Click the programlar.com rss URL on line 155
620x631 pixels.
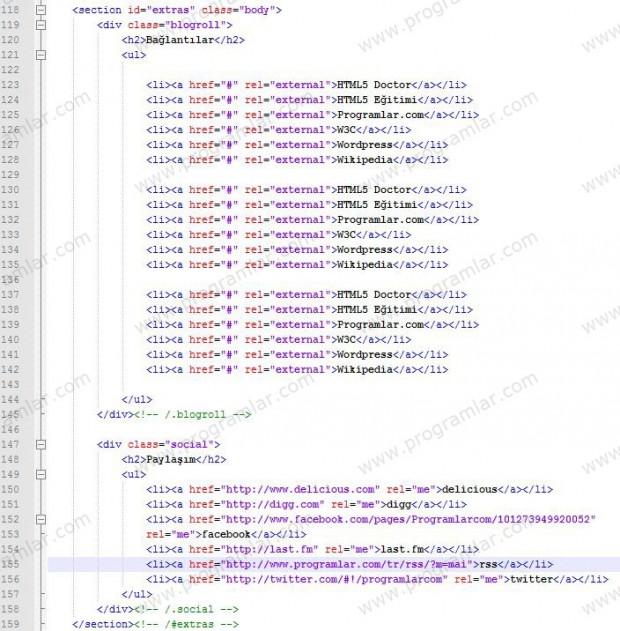click(346, 564)
